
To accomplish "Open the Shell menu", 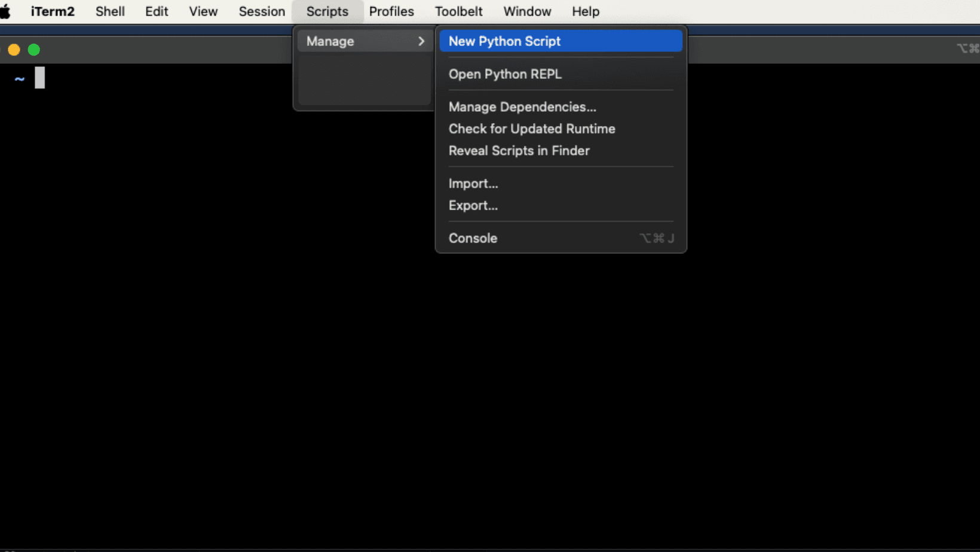I will point(110,11).
